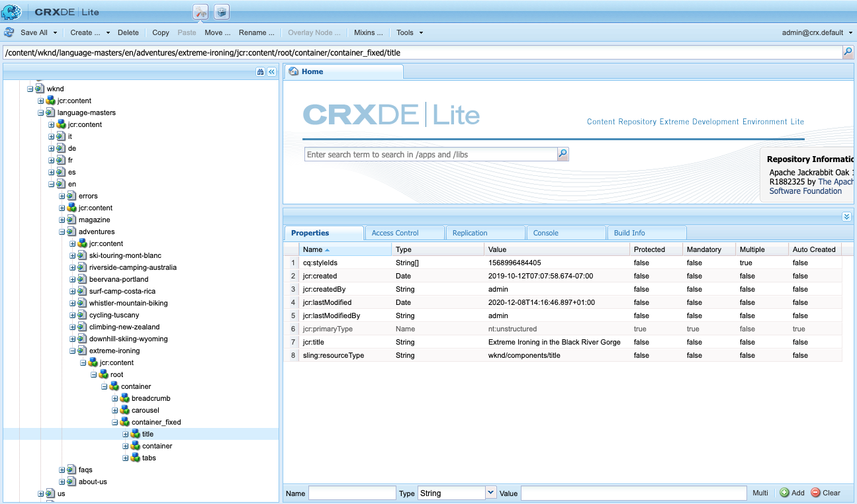Open the Save All dropdown arrow
The height and width of the screenshot is (504, 857).
click(55, 32)
